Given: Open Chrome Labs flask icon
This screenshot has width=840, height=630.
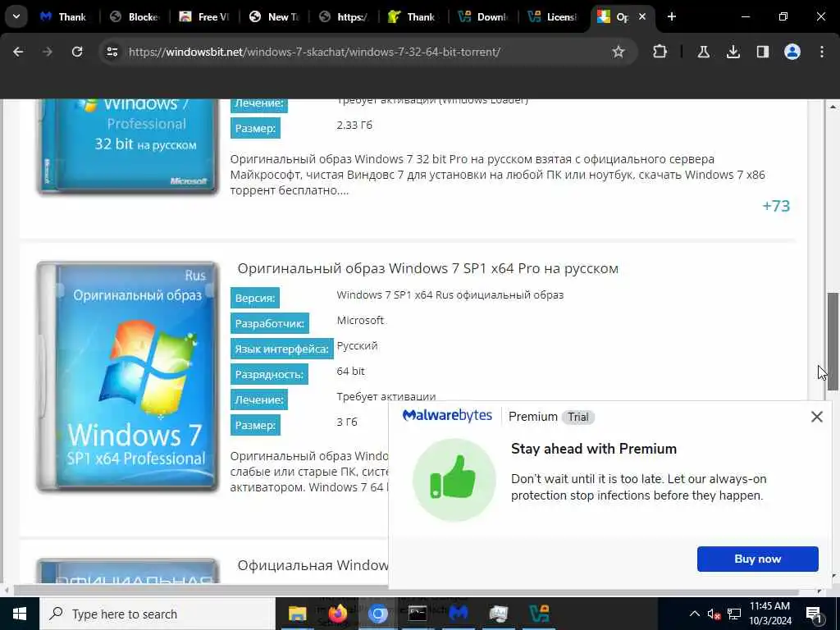Looking at the screenshot, I should [703, 52].
